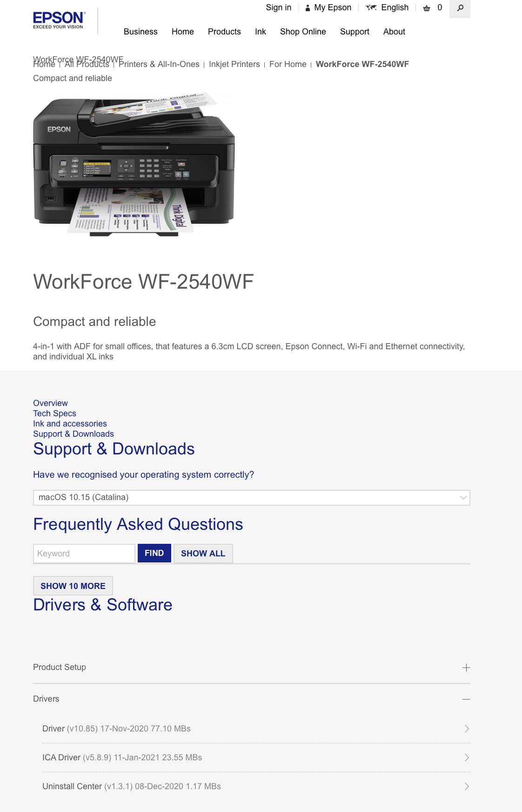Open Uninstall Center chevron arrow
This screenshot has height=812, width=522.
[467, 786]
